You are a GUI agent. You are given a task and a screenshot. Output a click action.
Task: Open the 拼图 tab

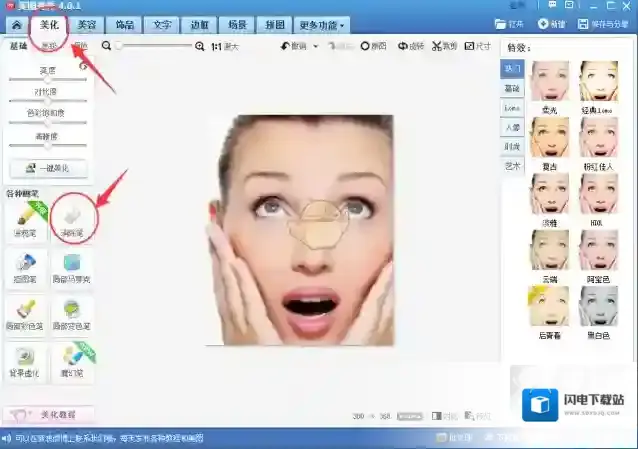click(x=275, y=25)
